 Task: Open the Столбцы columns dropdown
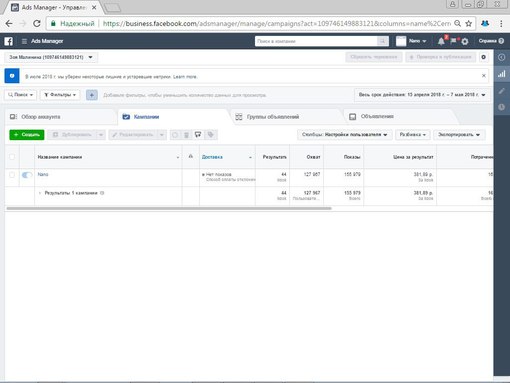(345, 135)
